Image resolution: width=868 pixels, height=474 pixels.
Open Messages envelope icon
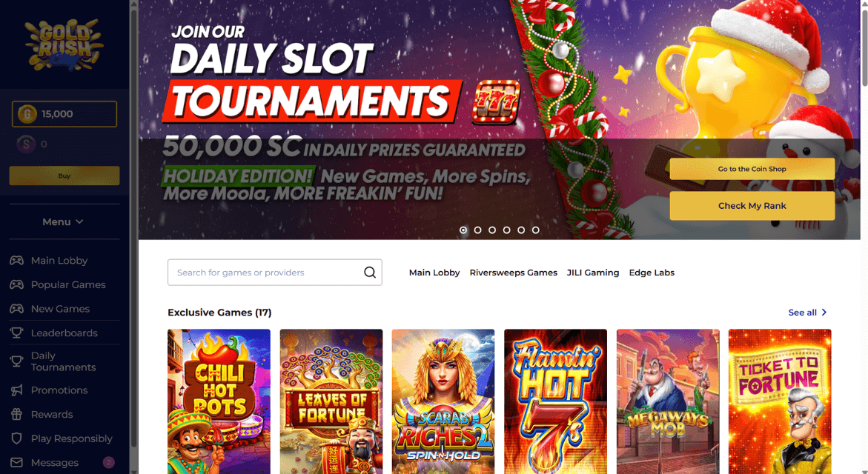coord(16,462)
